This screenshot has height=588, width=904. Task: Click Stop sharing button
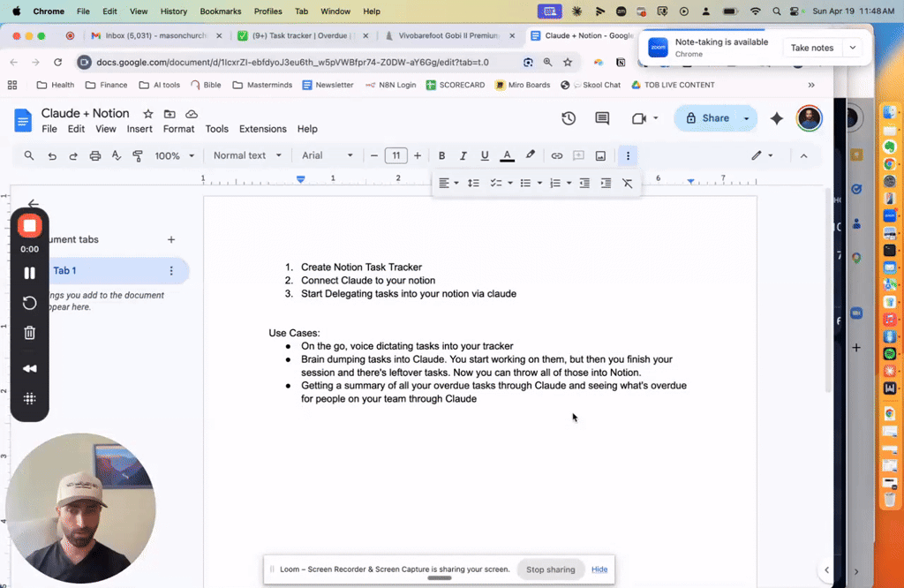(551, 569)
